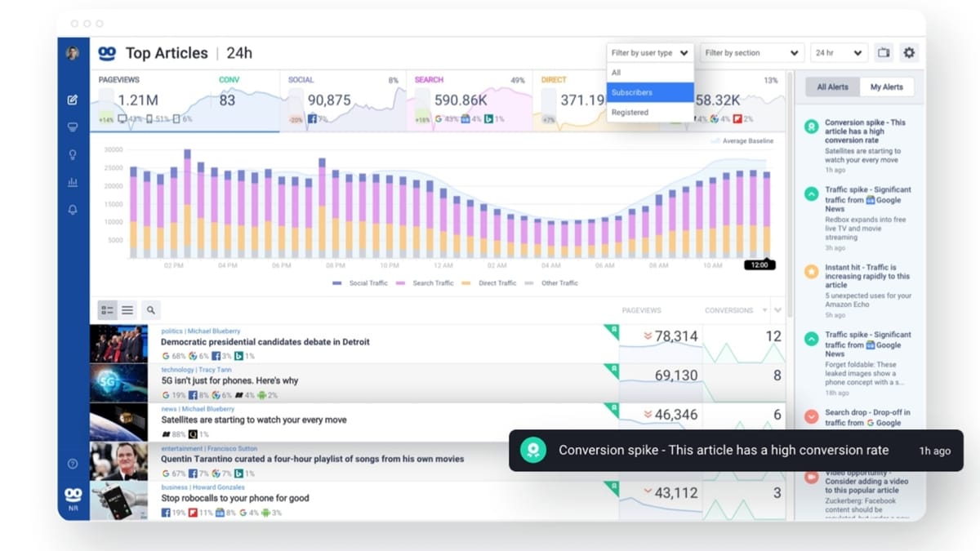The height and width of the screenshot is (551, 980).
Task: Open Stop robocalls to your phone article
Action: point(235,498)
